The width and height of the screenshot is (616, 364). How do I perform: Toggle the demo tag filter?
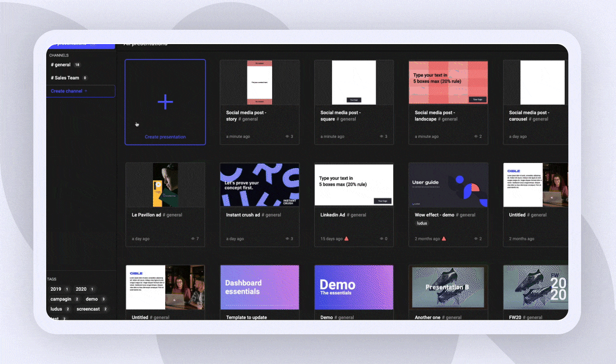[91, 299]
